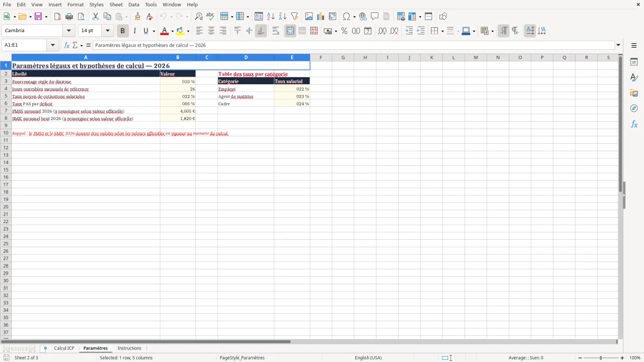Open the currency format dropdown arrow
Screen dimensions: 644x362
pyautogui.click(x=335, y=31)
